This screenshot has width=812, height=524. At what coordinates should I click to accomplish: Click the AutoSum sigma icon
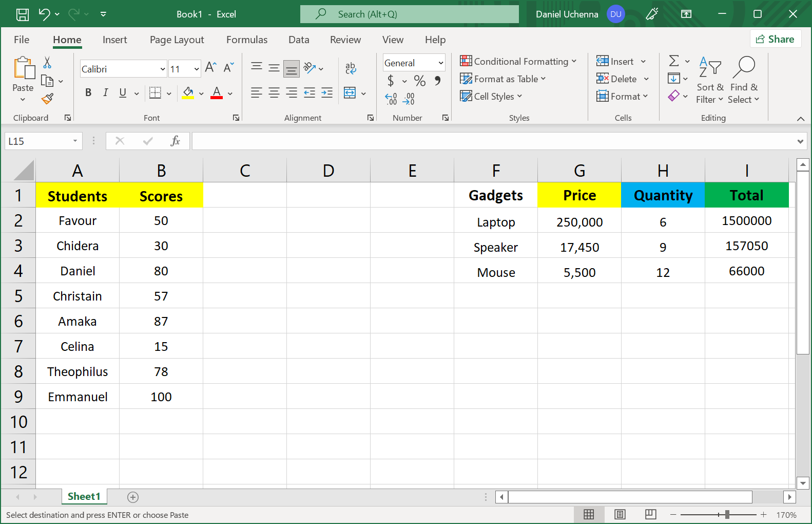pyautogui.click(x=674, y=61)
